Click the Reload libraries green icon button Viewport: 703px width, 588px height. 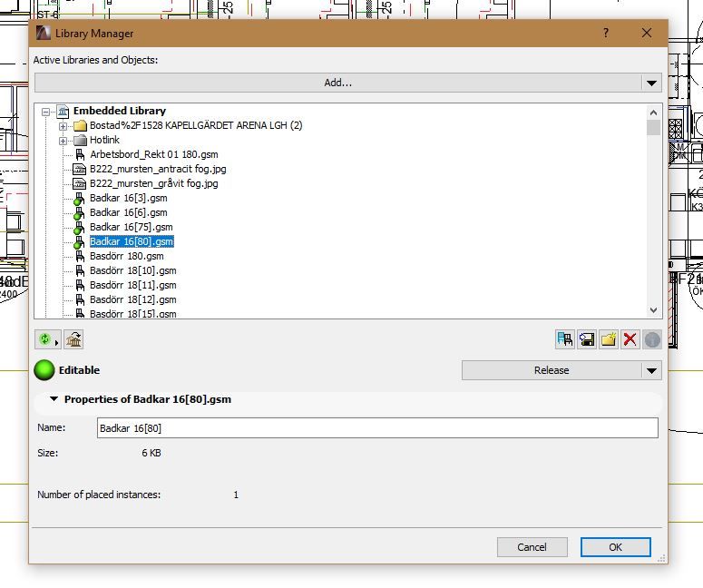click(x=44, y=339)
